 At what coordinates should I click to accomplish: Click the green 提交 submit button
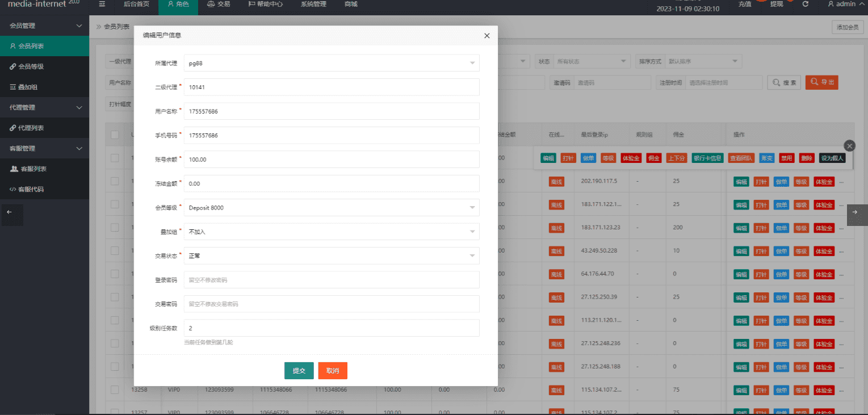tap(299, 371)
